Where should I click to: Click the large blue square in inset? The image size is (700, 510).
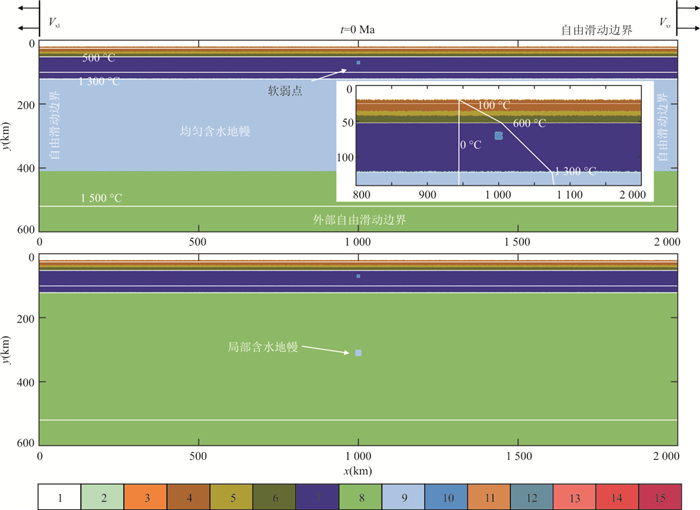(498, 135)
